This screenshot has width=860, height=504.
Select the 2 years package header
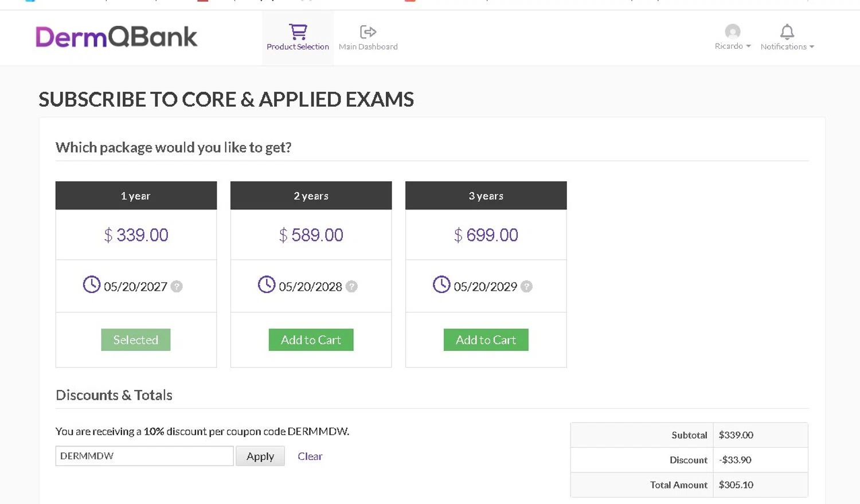(311, 196)
